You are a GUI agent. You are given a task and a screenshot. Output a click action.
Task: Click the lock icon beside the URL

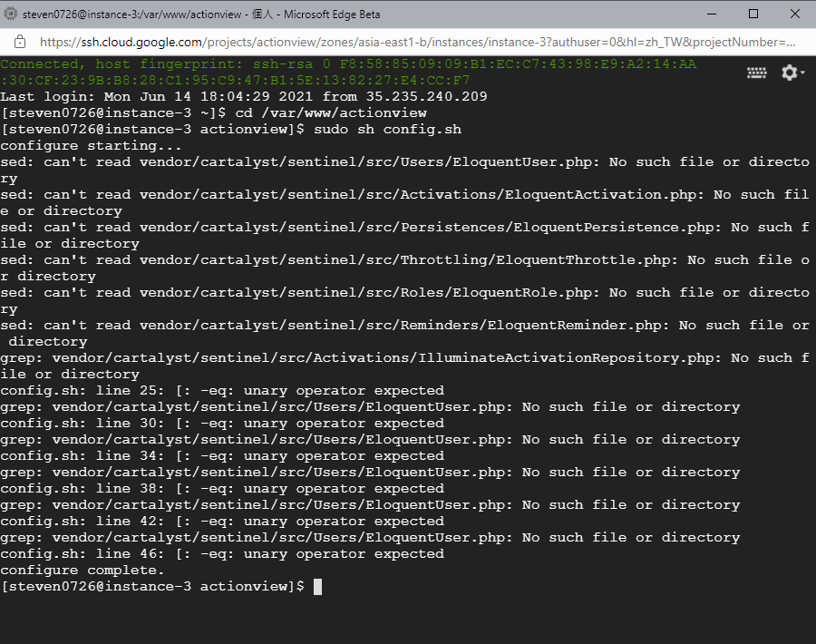click(x=20, y=42)
